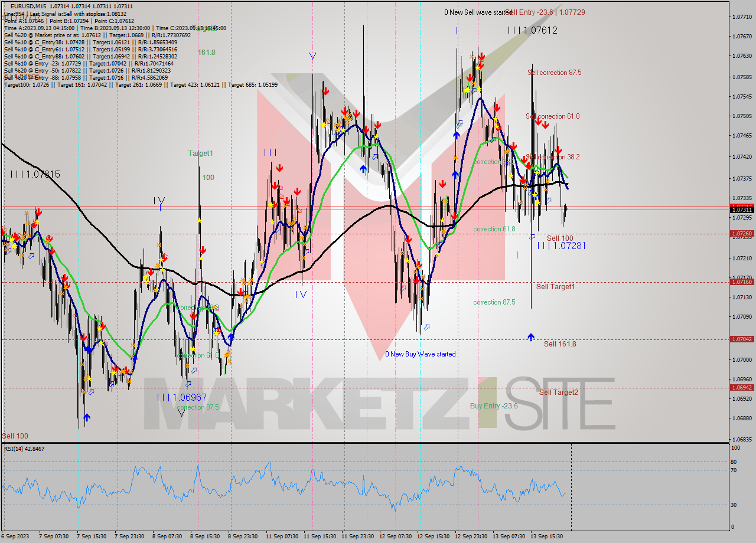Click the 1.07505 price axis label
The width and height of the screenshot is (756, 543).
click(x=742, y=116)
